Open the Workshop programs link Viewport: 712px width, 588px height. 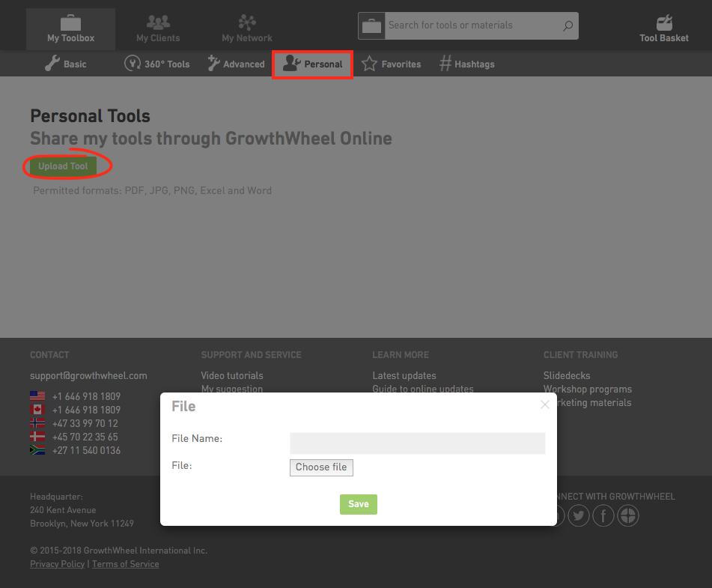pyautogui.click(x=588, y=390)
